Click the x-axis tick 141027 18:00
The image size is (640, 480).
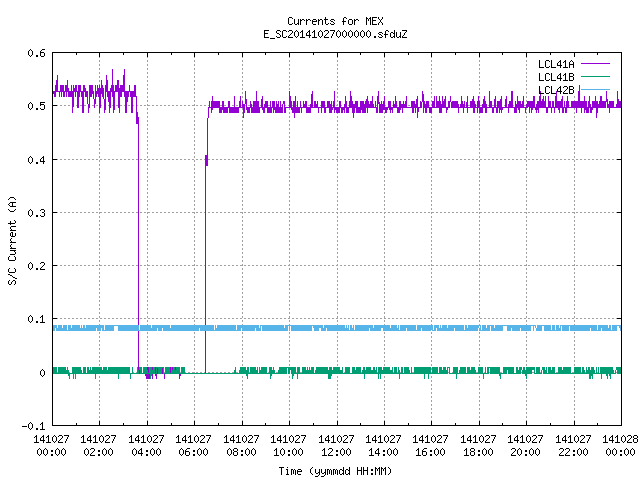(478, 445)
